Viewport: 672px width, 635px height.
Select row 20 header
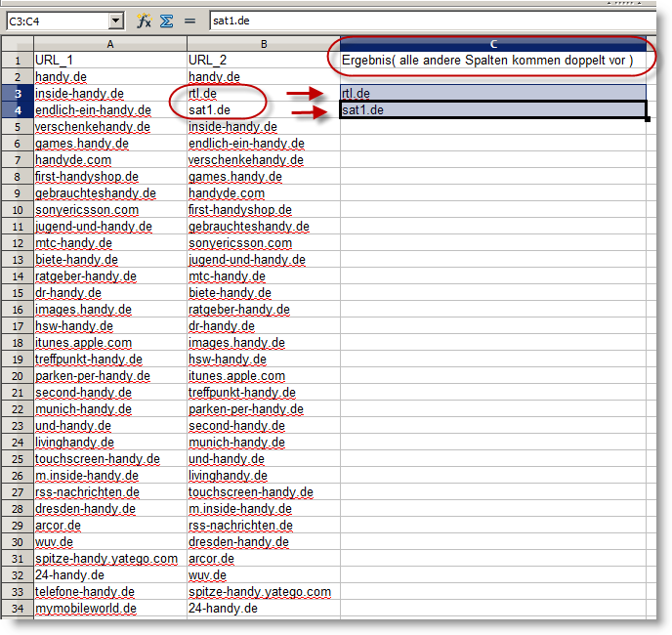click(18, 376)
